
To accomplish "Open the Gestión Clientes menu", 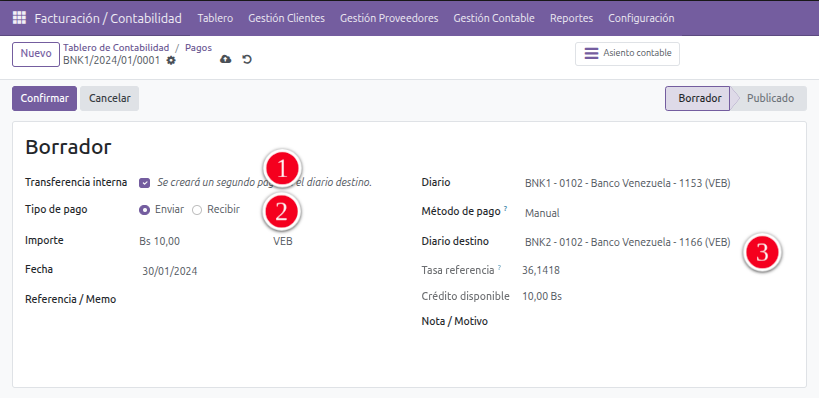I will 286,18.
